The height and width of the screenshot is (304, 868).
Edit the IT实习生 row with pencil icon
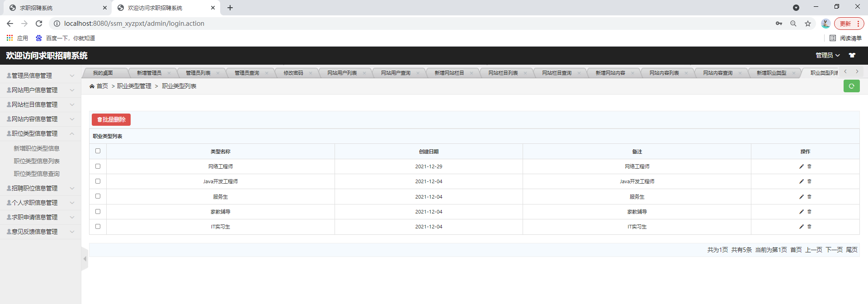(x=802, y=227)
